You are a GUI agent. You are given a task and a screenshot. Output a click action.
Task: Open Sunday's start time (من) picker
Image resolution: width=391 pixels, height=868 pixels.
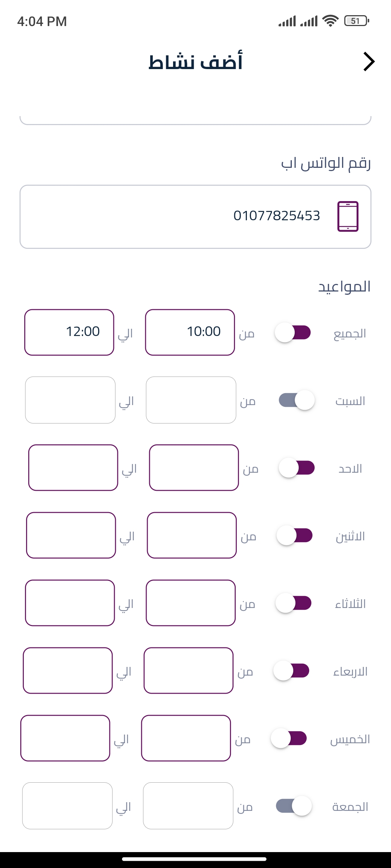(x=194, y=468)
